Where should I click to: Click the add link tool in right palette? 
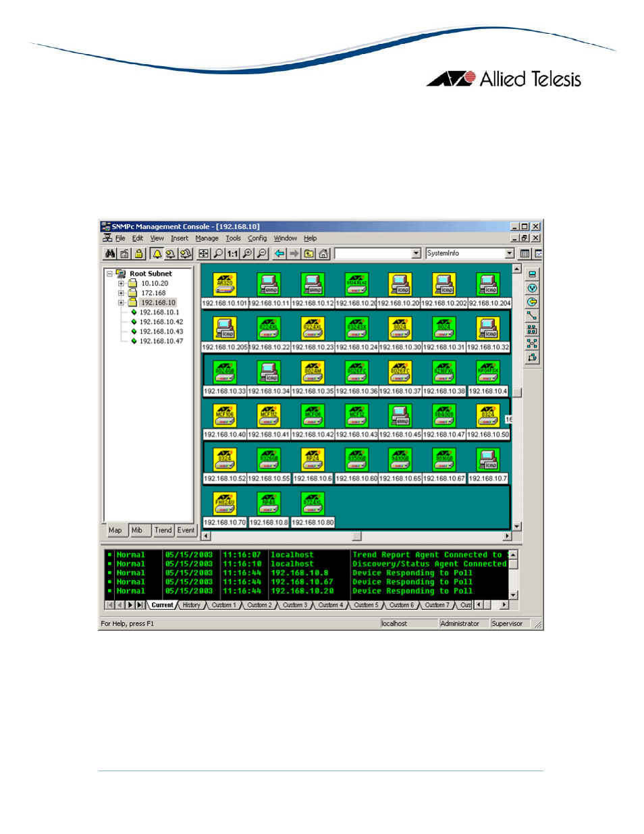point(532,315)
